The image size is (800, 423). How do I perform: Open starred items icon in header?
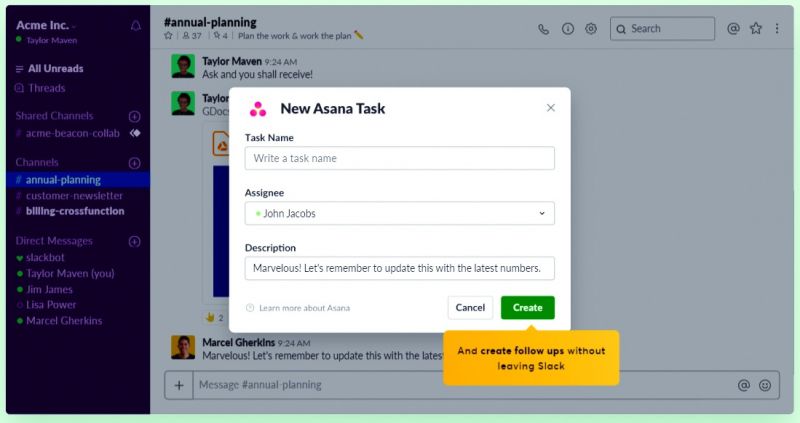tap(756, 29)
